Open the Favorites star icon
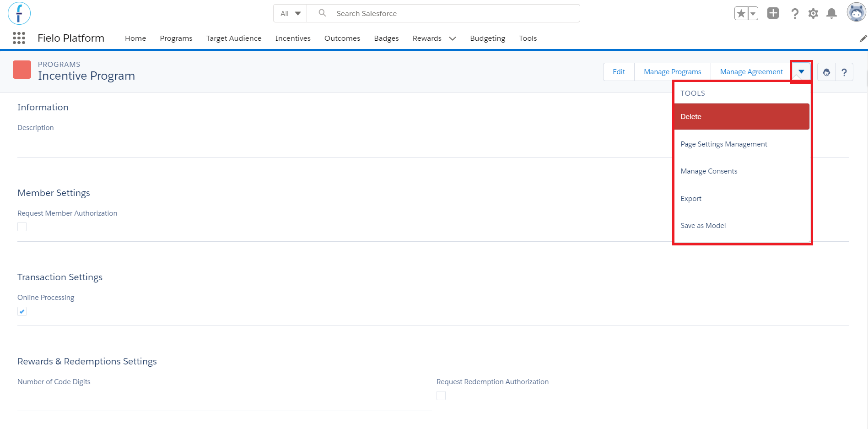868x429 pixels. tap(741, 13)
